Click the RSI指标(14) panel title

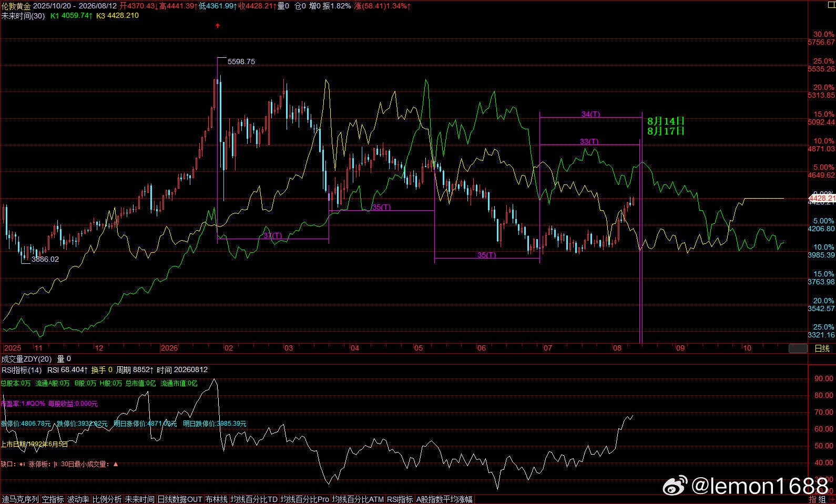click(x=22, y=370)
